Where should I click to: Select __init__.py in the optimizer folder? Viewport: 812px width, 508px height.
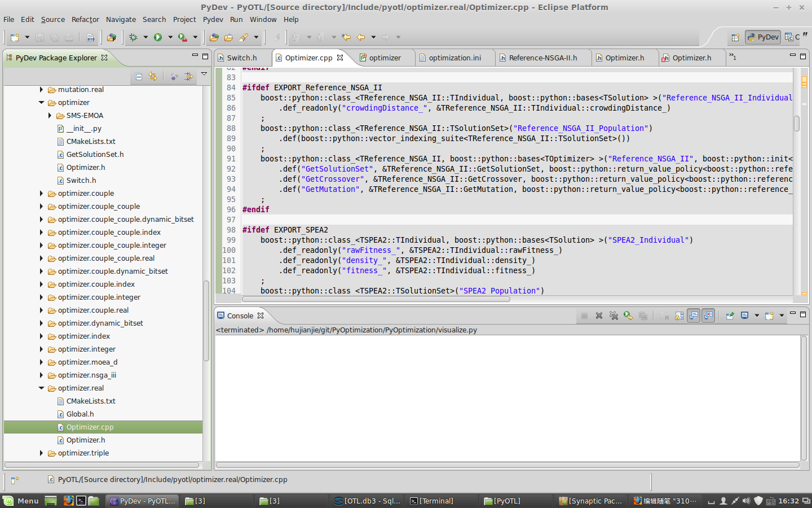pos(83,129)
